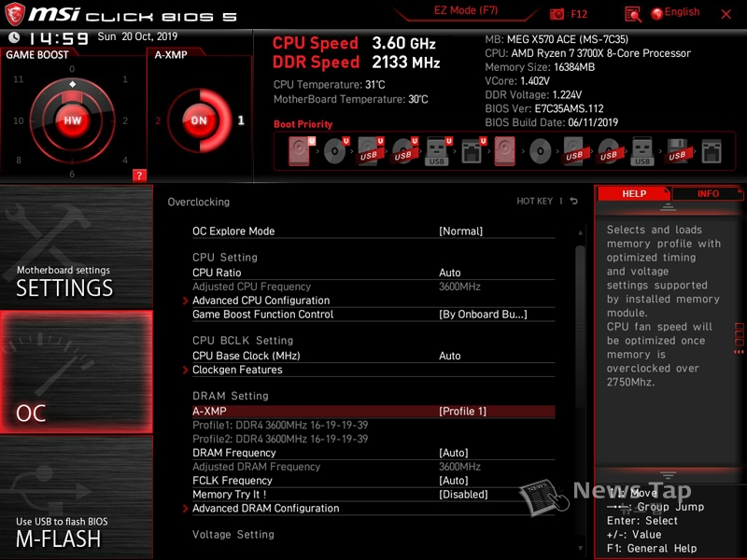Toggle the A-XMP ON button

[x=198, y=120]
